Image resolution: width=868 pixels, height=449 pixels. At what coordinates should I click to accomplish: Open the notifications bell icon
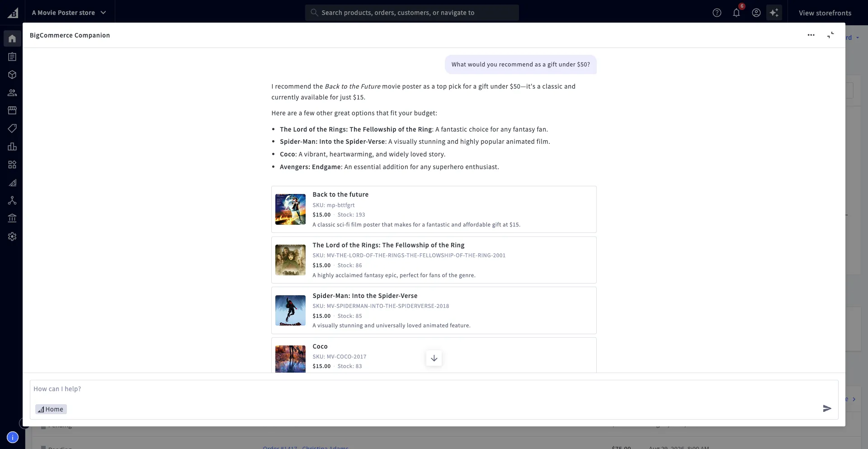736,13
